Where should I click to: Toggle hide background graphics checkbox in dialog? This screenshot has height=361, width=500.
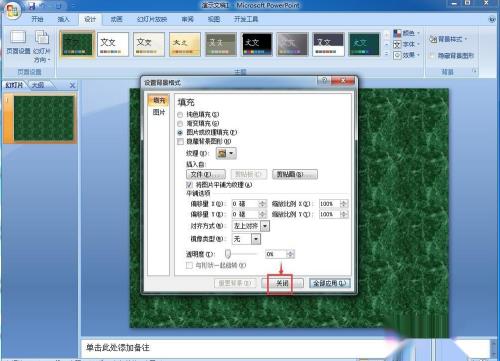click(x=180, y=142)
